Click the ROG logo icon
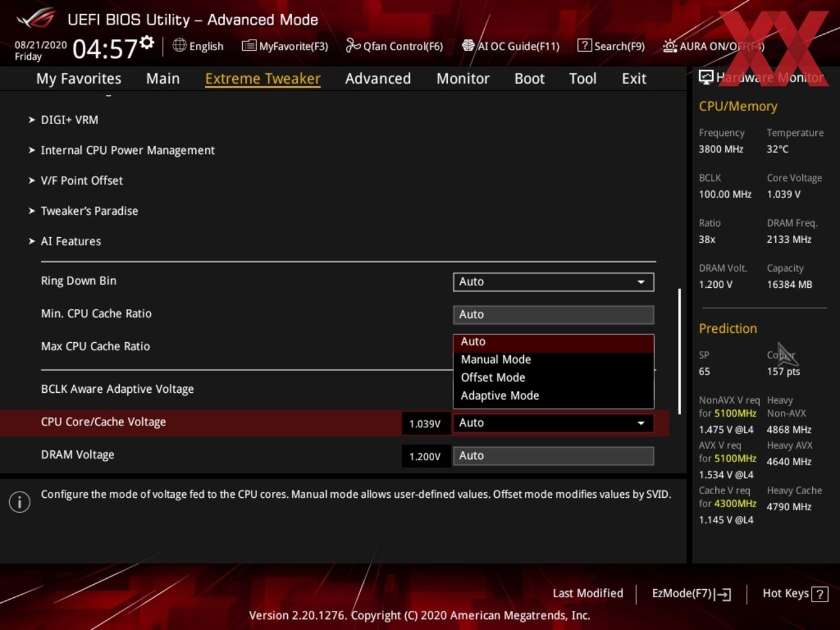 tap(36, 18)
